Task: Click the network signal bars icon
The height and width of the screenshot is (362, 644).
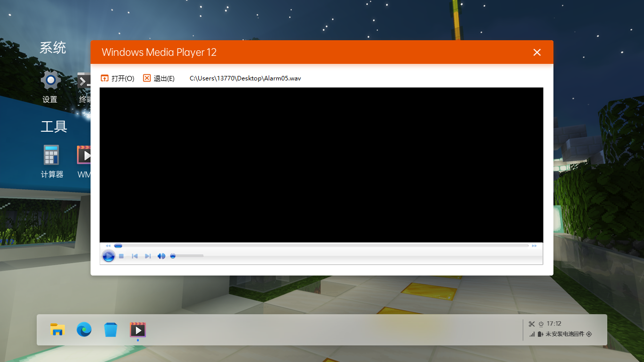Action: 532,334
